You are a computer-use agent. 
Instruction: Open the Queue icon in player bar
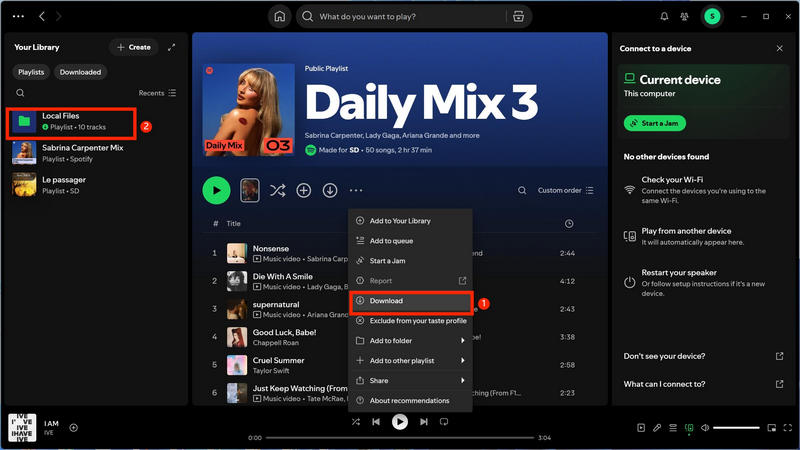click(673, 428)
